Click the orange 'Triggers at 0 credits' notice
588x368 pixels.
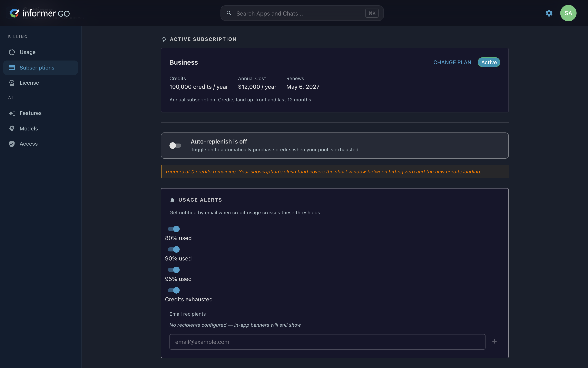(x=335, y=172)
